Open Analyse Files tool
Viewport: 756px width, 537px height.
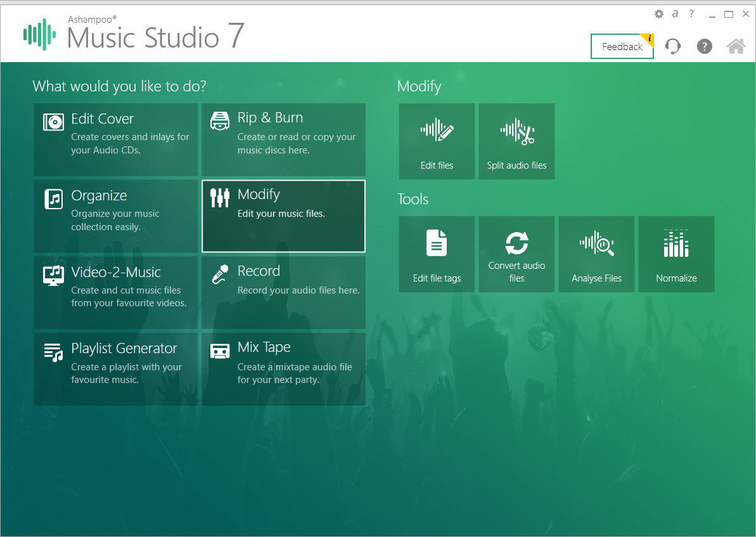(596, 254)
